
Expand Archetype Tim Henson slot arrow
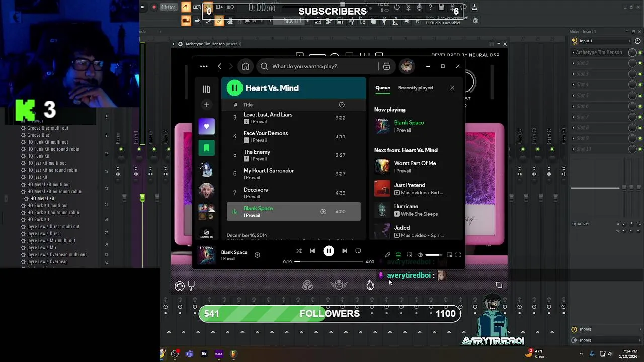(573, 52)
